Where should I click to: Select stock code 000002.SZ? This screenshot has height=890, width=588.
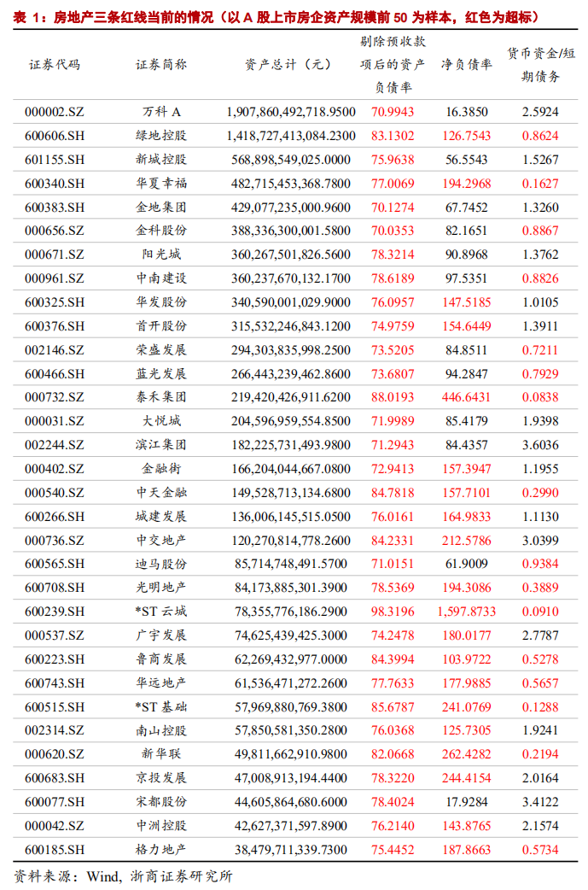[55, 112]
